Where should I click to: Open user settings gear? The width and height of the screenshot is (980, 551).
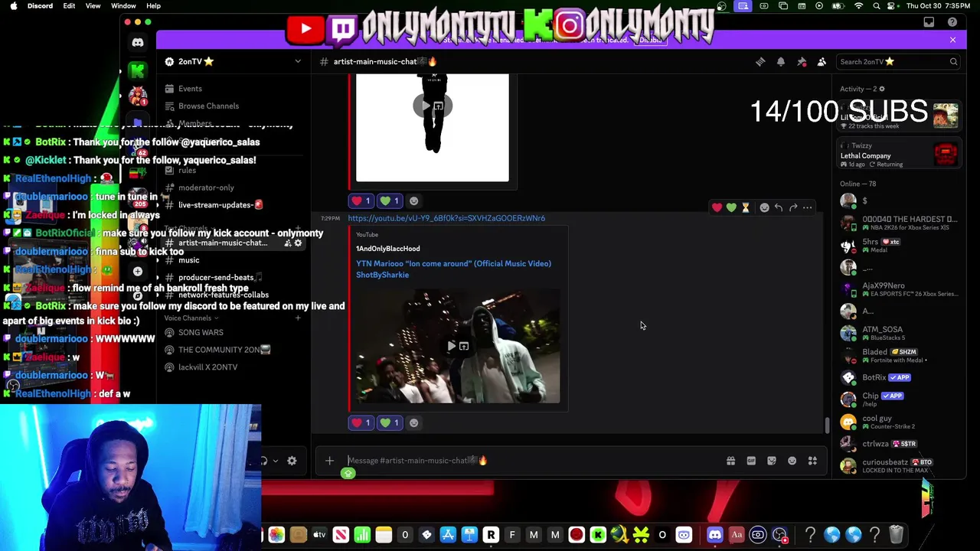pos(292,461)
